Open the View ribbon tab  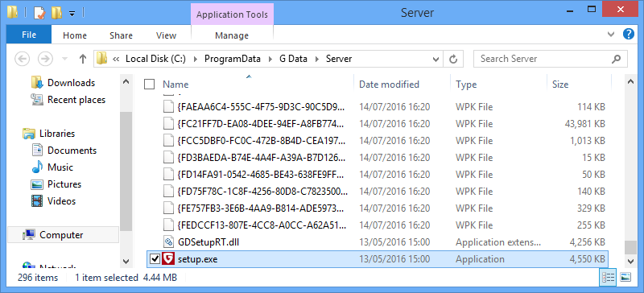tap(166, 35)
